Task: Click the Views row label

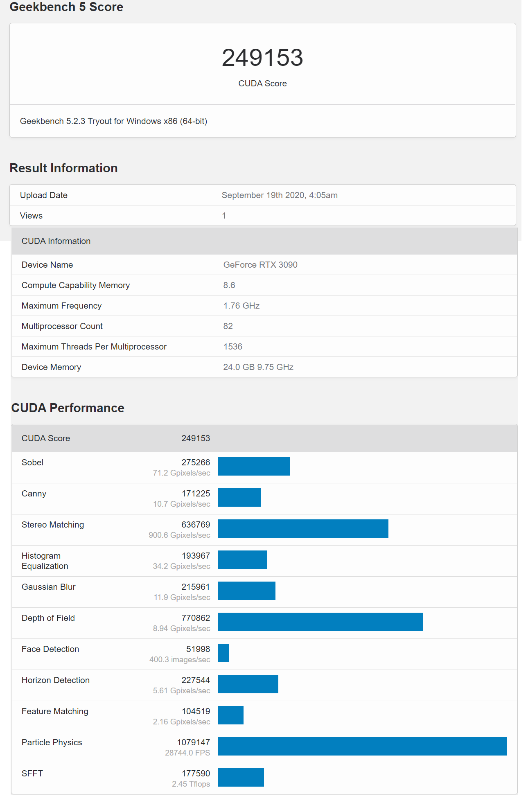Action: click(x=31, y=216)
